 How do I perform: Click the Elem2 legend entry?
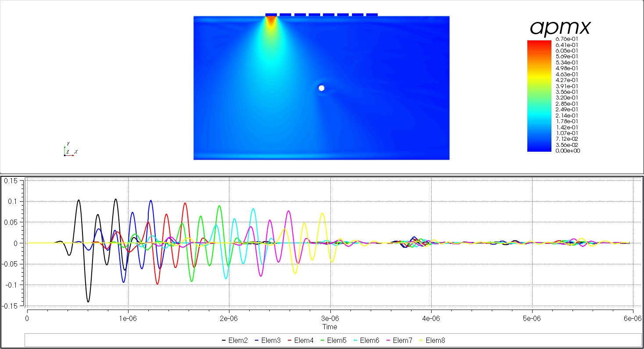click(236, 340)
